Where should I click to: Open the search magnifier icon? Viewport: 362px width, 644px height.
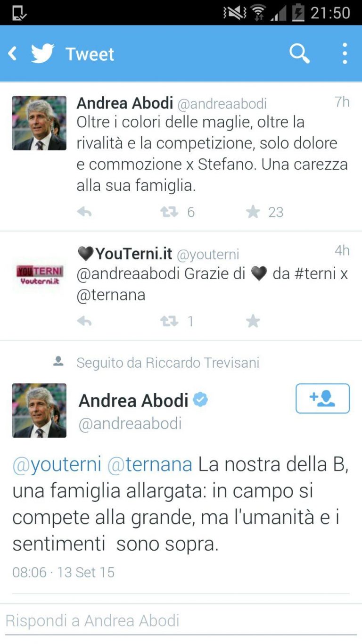pos(299,54)
